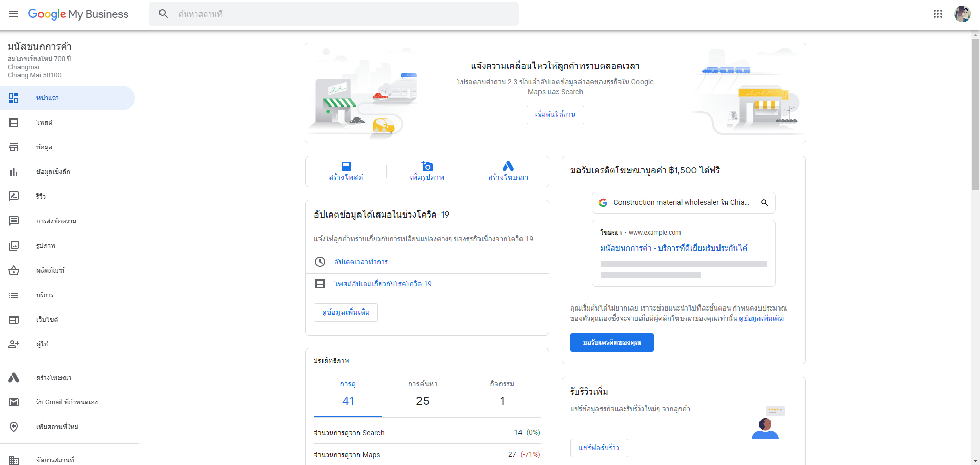Click the messaging icon in sidebar
The width and height of the screenshot is (980, 465).
click(14, 221)
